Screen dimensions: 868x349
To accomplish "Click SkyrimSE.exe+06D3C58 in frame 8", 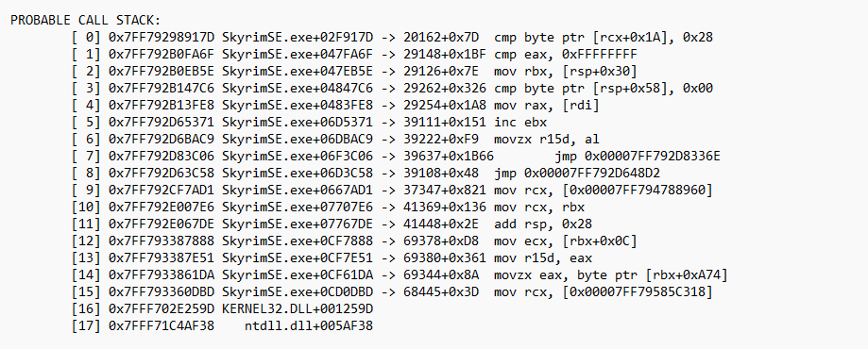I will [298, 174].
